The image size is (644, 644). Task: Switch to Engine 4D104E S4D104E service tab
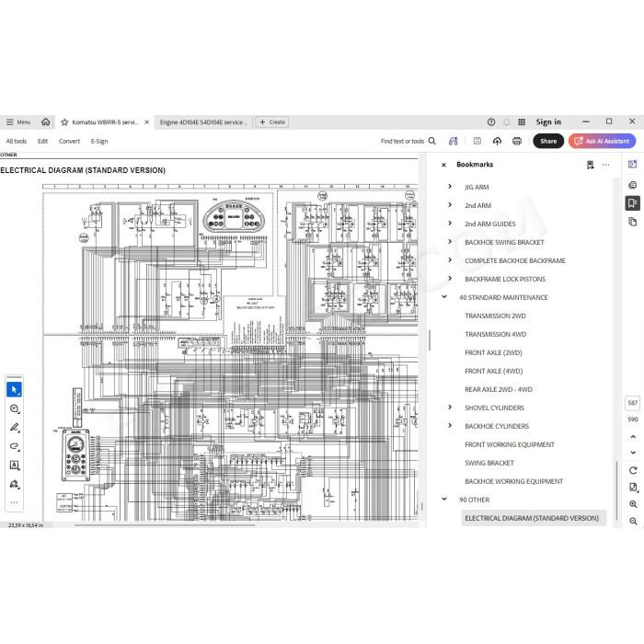click(x=203, y=122)
